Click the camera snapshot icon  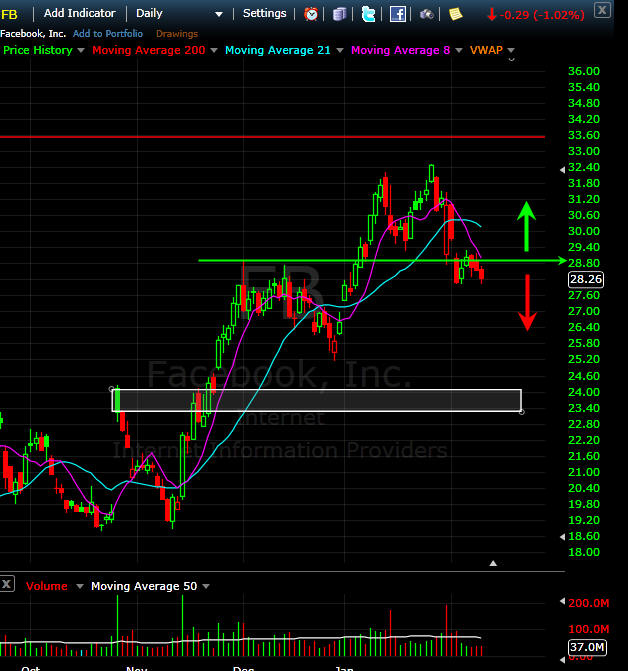point(427,14)
